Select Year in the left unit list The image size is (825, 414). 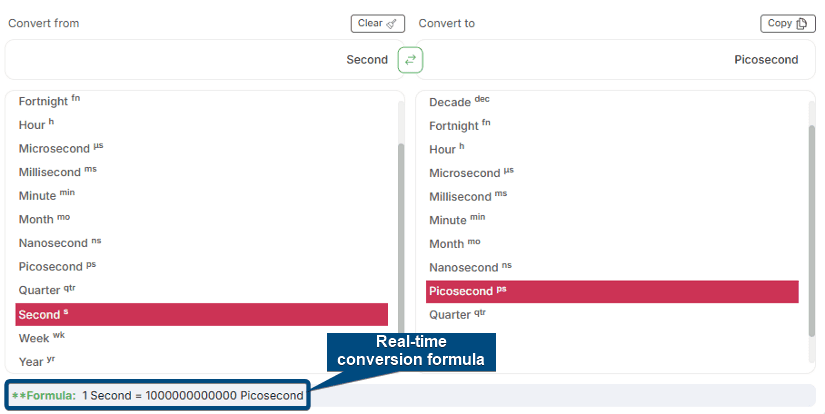click(x=31, y=361)
